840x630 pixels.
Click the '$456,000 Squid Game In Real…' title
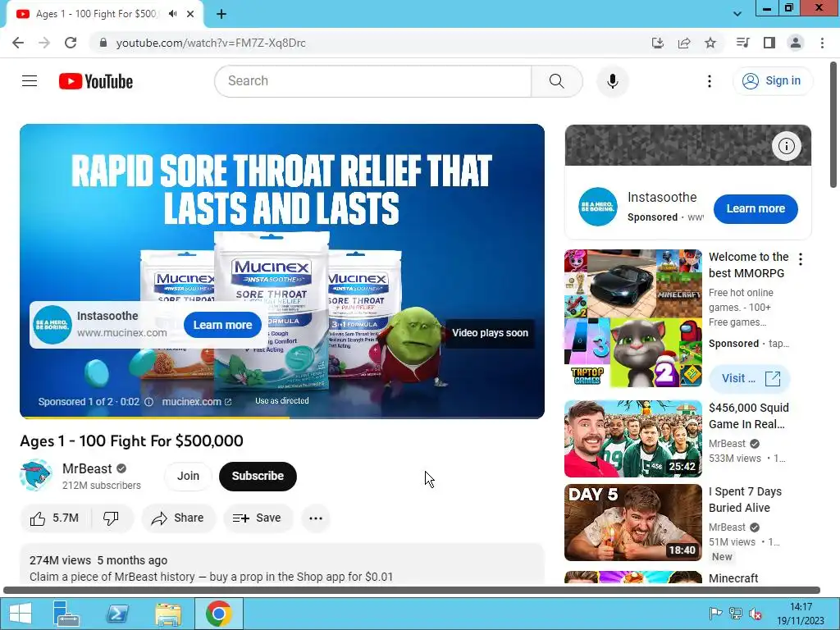coord(748,416)
